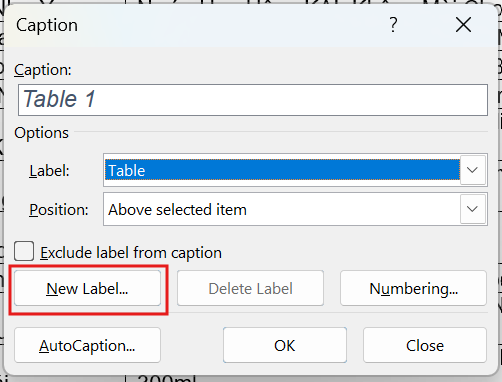Image resolution: width=502 pixels, height=382 pixels.
Task: Open the AutoCaption settings
Action: pos(87,345)
